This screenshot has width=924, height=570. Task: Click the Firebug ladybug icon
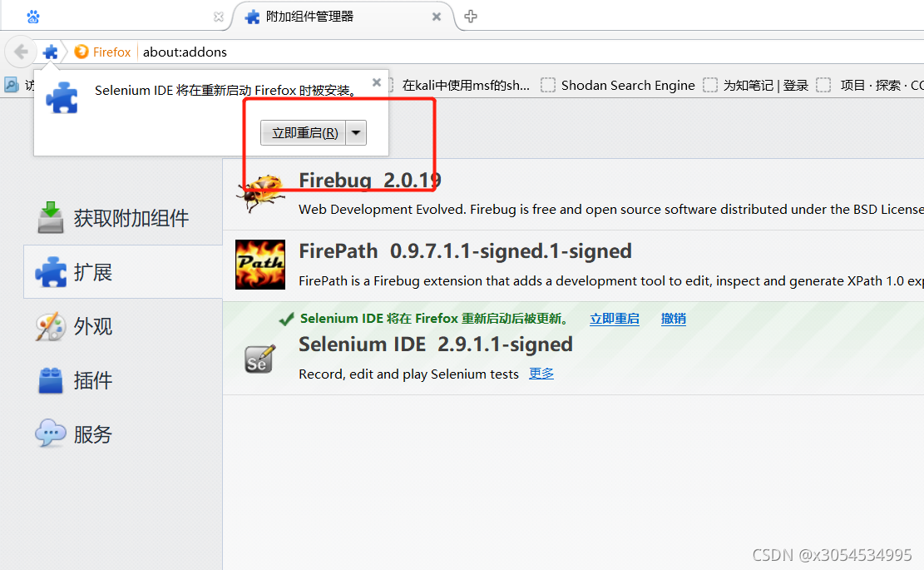[260, 192]
